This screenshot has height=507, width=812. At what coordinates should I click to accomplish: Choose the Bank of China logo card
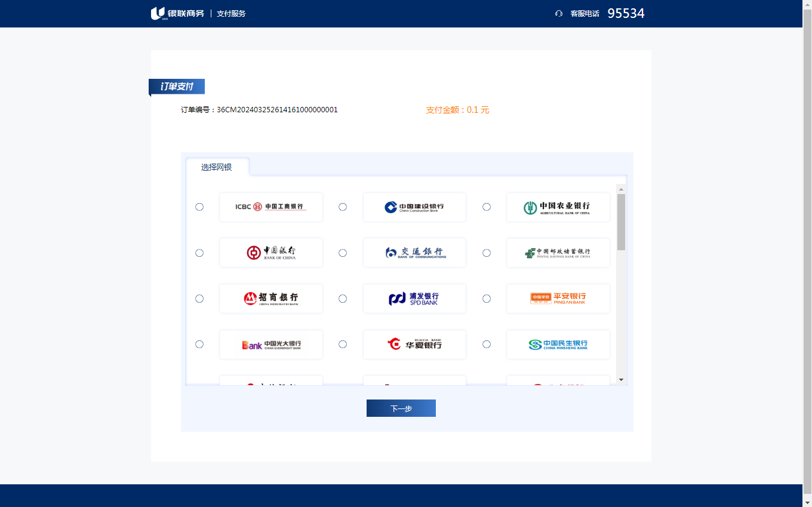(271, 253)
